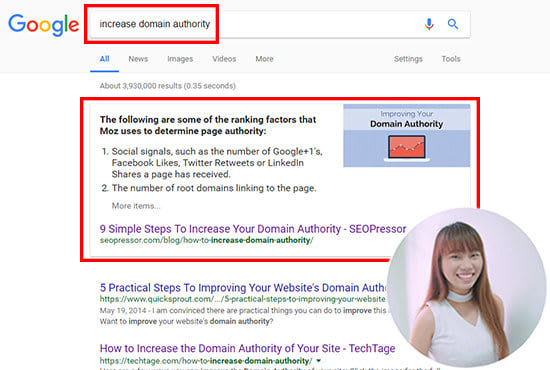This screenshot has width=550, height=370.
Task: Click 'The number of root domains linking' text
Action: [x=214, y=188]
